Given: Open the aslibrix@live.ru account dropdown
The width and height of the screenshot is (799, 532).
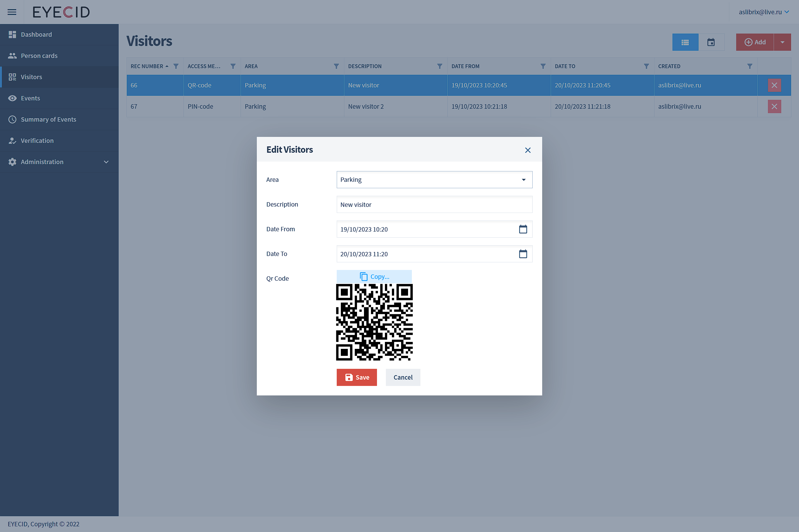Looking at the screenshot, I should pyautogui.click(x=764, y=12).
